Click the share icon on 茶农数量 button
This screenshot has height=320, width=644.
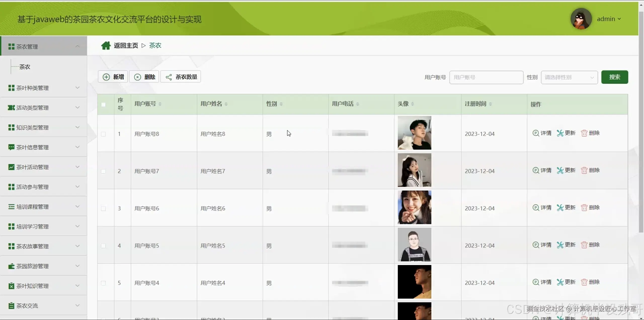[x=169, y=77]
